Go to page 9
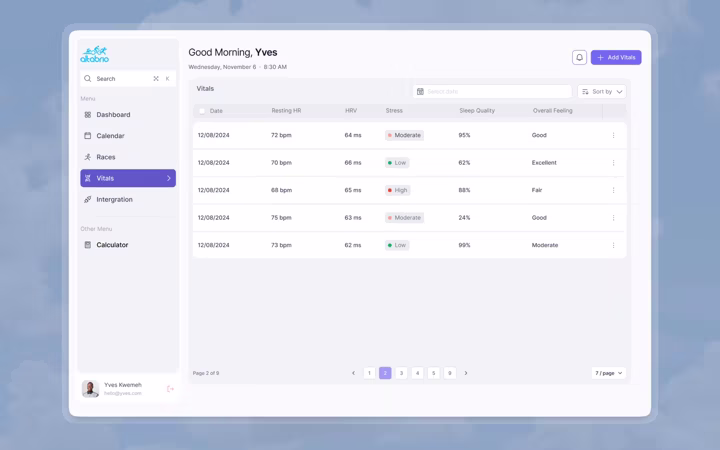Image resolution: width=720 pixels, height=450 pixels. [450, 373]
